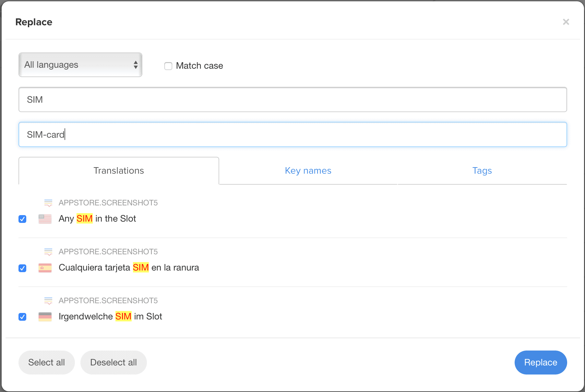Click key icon above 'Any SIM in the Slot'
This screenshot has width=585, height=392.
coord(48,203)
